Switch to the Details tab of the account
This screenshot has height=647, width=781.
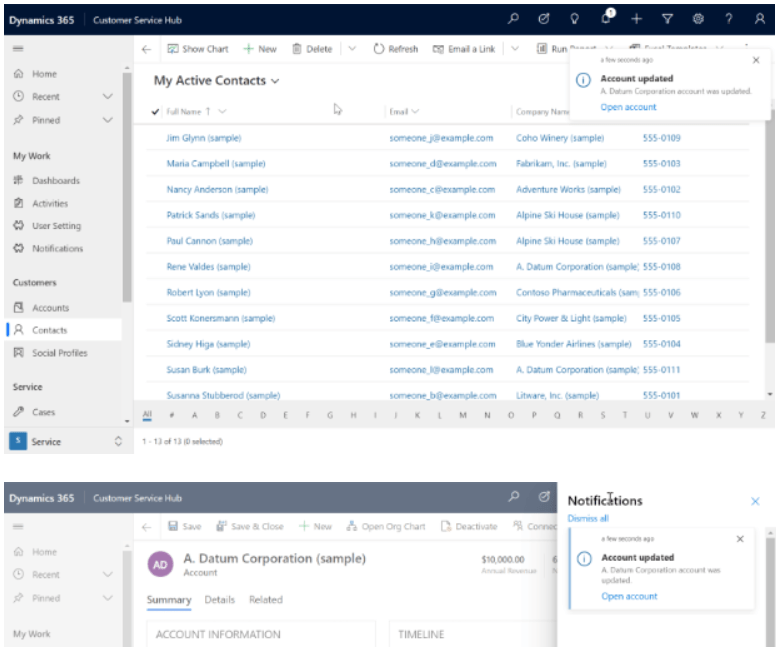tap(219, 600)
